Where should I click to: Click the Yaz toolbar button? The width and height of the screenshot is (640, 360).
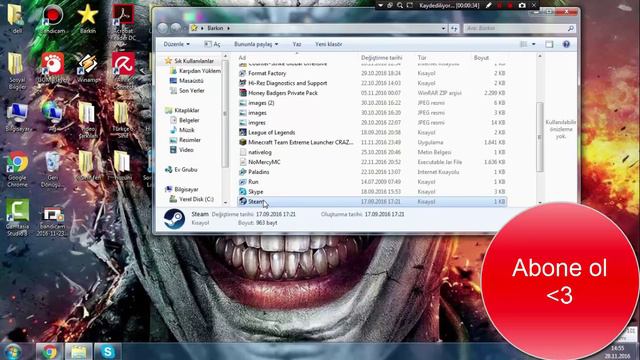[x=297, y=44]
